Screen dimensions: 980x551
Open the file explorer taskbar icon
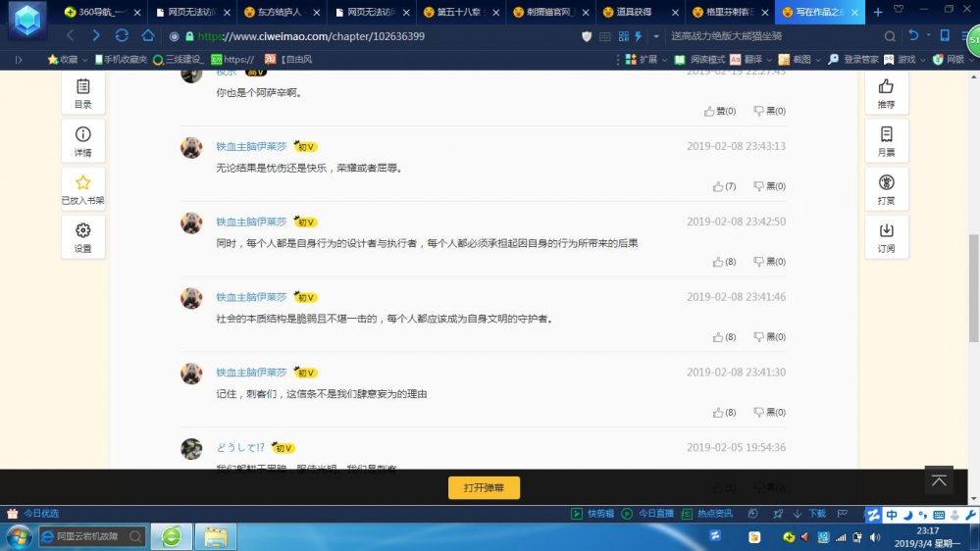216,536
